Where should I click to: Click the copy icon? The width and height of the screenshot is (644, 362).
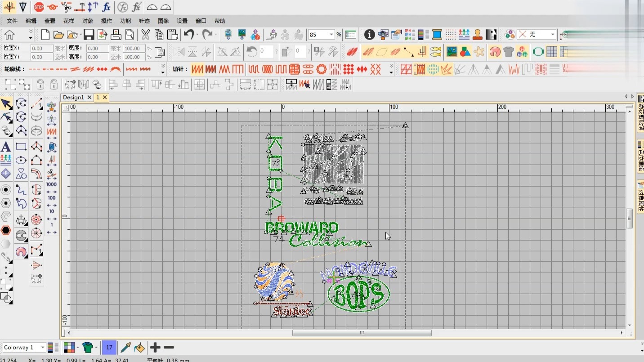pos(159,35)
